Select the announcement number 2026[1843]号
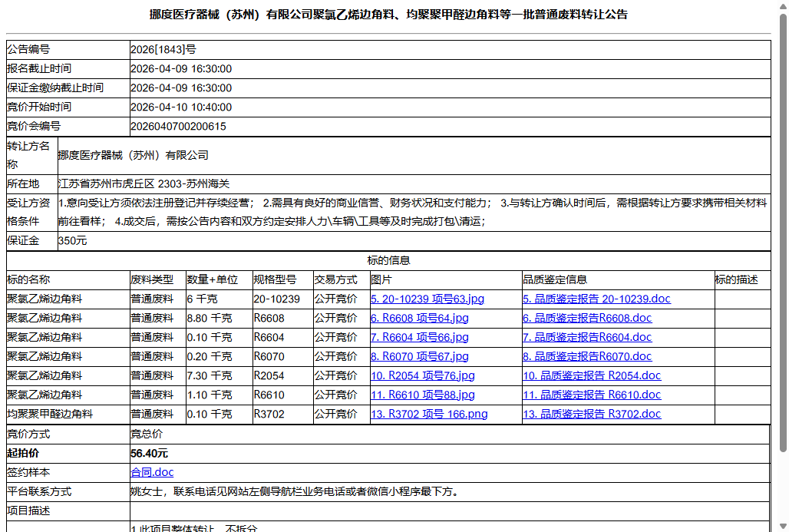This screenshot has width=789, height=532. [x=163, y=49]
